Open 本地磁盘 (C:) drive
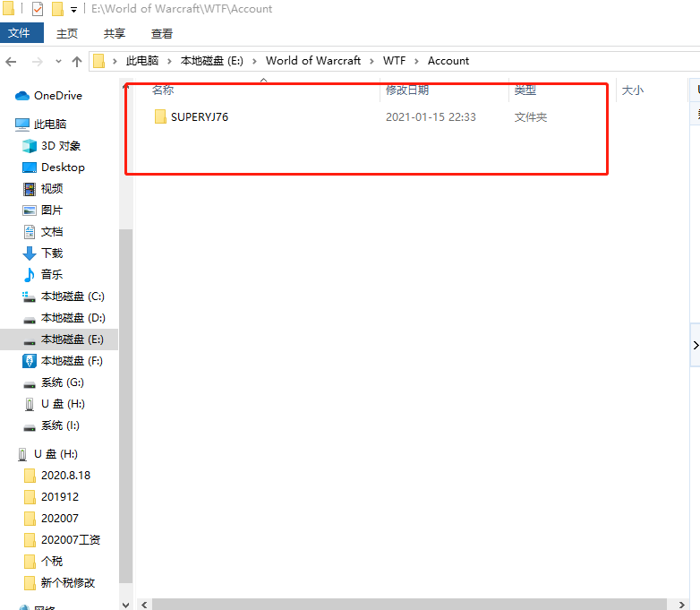This screenshot has height=610, width=700. click(x=73, y=296)
